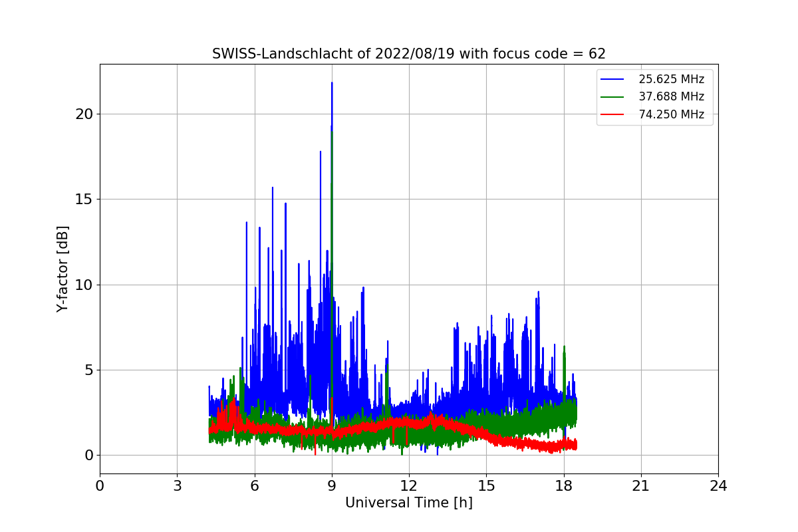Viewport: 798px width, 532px height.
Task: Select the 74.250 MHz legend entry
Action: [654, 114]
